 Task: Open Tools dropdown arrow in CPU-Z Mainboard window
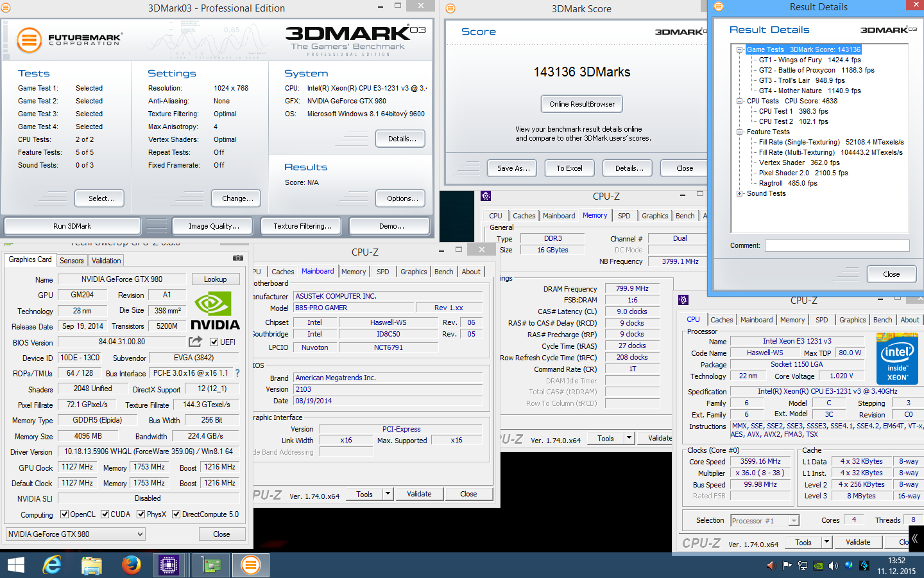coord(388,494)
